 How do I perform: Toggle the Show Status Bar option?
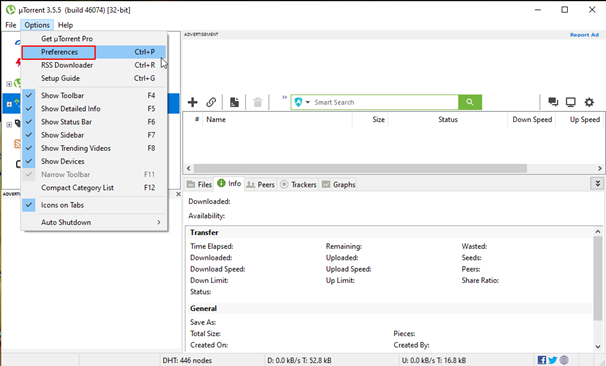click(x=94, y=122)
